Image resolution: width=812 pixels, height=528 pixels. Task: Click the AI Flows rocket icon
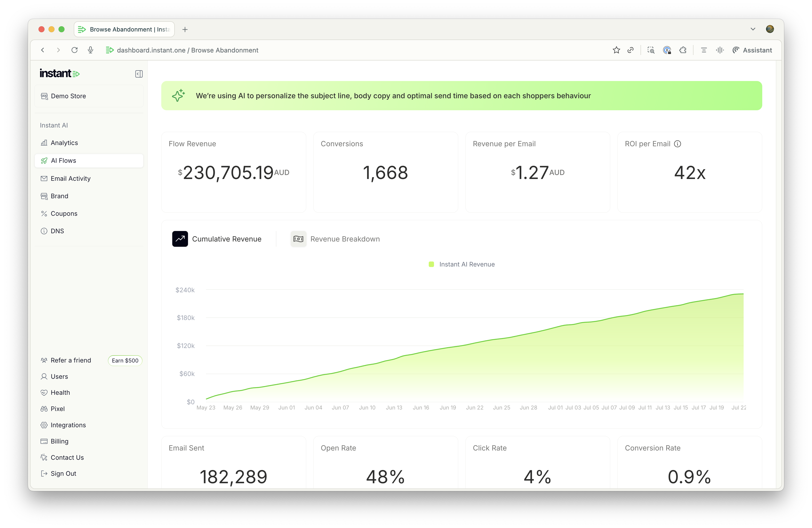[44, 161]
